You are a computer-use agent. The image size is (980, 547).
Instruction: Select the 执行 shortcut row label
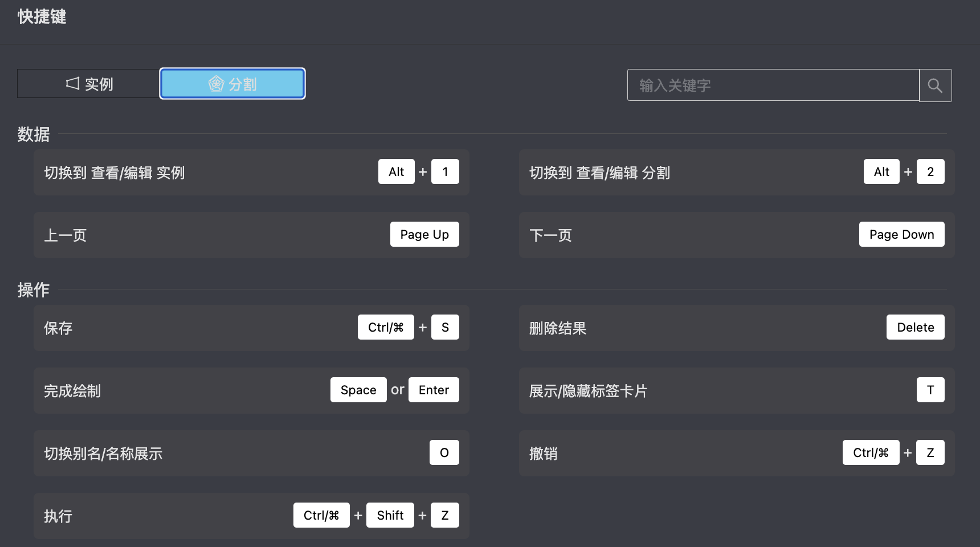tap(58, 516)
